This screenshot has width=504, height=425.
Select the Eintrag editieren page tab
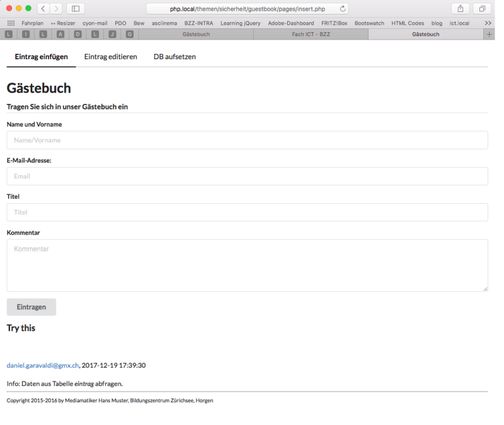point(111,56)
